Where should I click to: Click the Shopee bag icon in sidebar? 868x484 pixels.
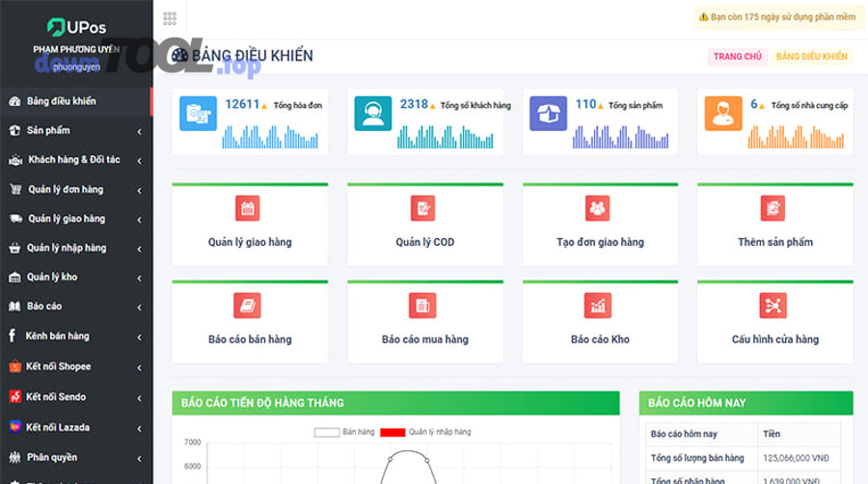14,366
